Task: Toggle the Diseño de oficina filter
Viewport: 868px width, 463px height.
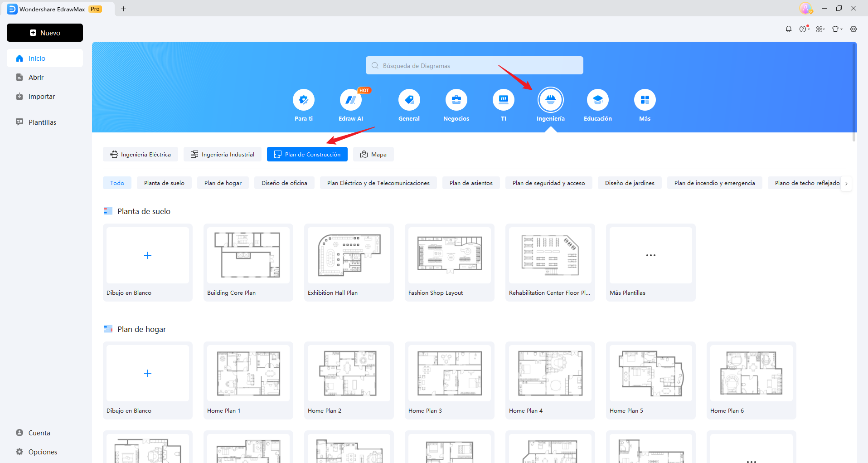Action: click(284, 183)
